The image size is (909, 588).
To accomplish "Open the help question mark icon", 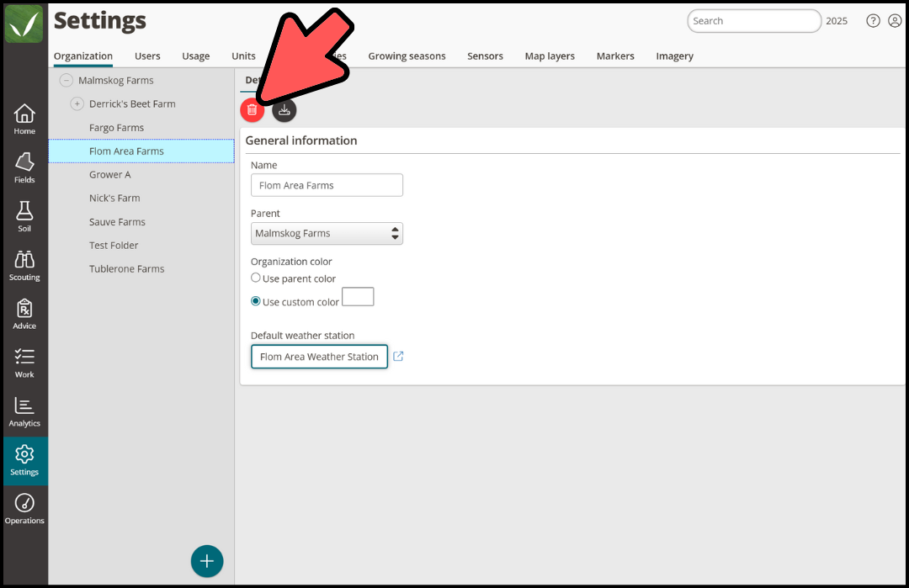I will pos(873,21).
